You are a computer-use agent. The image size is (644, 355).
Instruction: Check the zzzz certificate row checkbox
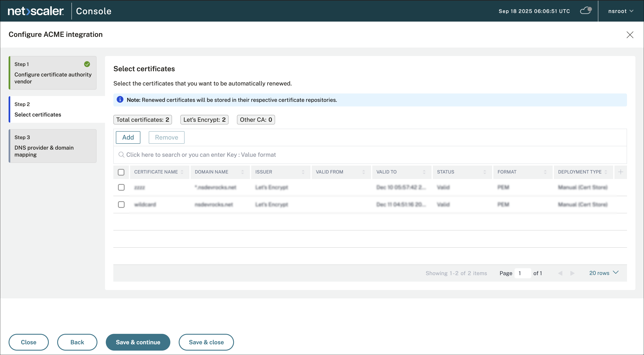tap(121, 187)
